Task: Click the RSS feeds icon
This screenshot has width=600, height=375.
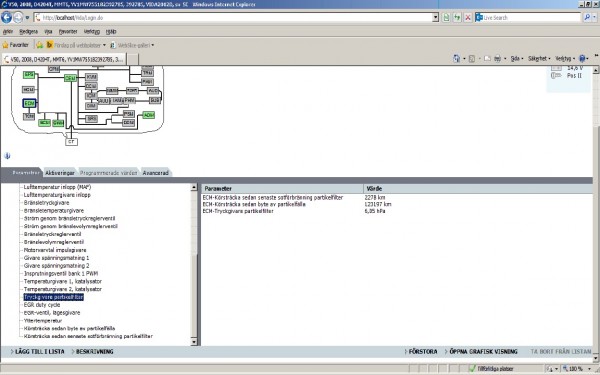Action: click(x=472, y=59)
